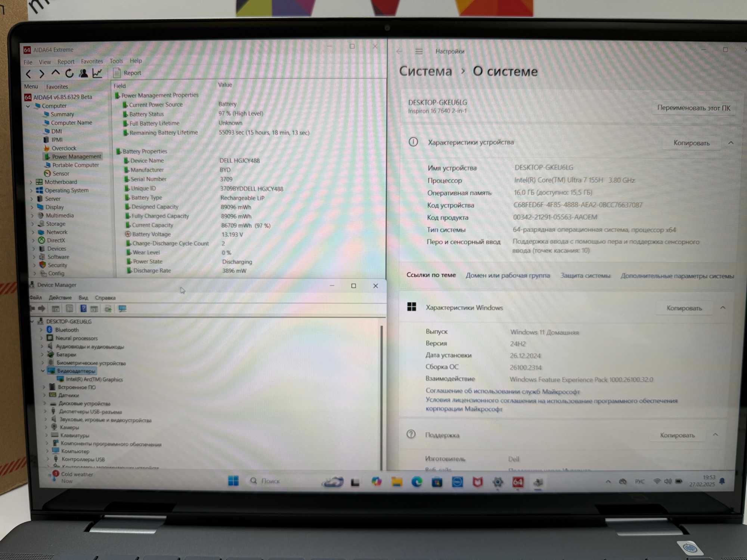Click AIDA64 Refresh icon
This screenshot has height=560, width=747.
69,74
